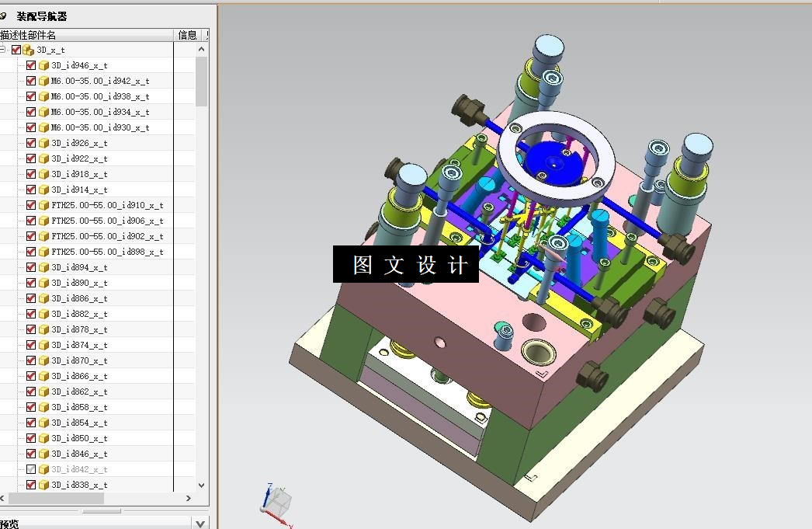Click part icon of 3D_id882_x_t
Screen dimensions: 812x529
[x=43, y=314]
